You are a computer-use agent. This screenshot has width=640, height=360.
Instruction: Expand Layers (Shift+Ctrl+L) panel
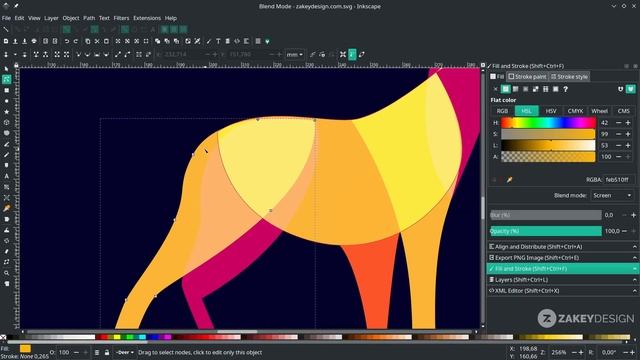coord(562,280)
